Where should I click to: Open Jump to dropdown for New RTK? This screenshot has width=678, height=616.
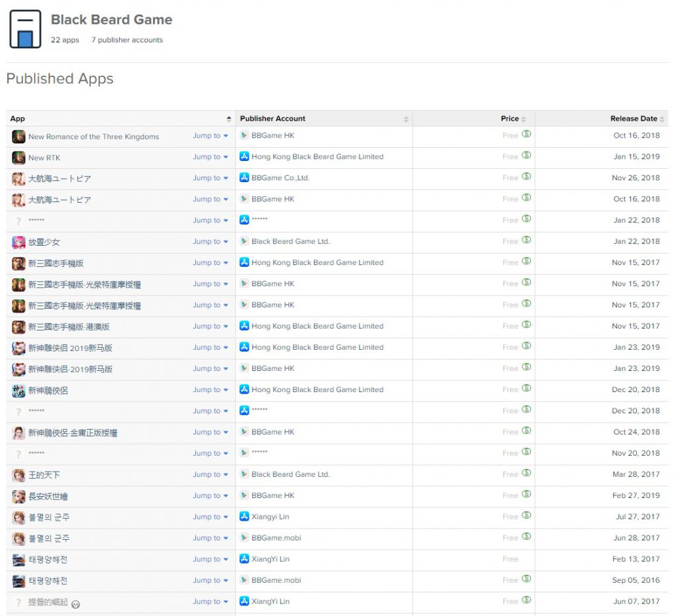point(211,157)
